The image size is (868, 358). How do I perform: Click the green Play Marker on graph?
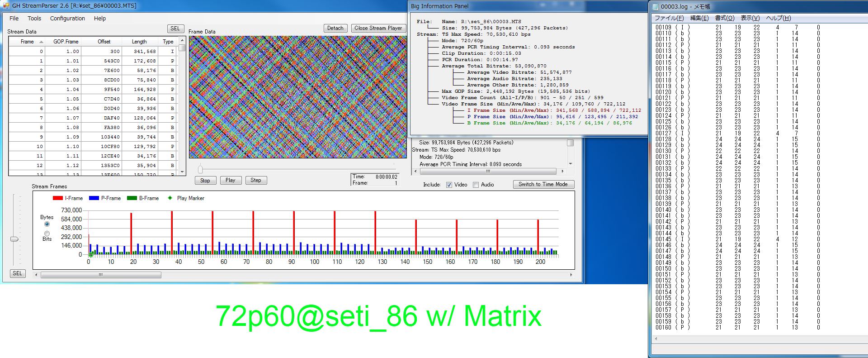pyautogui.click(x=90, y=255)
